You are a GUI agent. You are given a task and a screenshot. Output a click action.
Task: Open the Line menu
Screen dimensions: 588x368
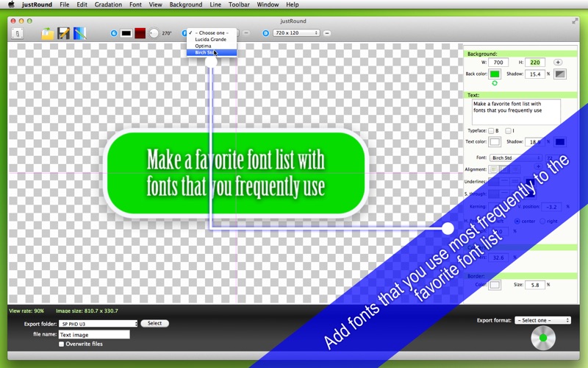click(215, 4)
